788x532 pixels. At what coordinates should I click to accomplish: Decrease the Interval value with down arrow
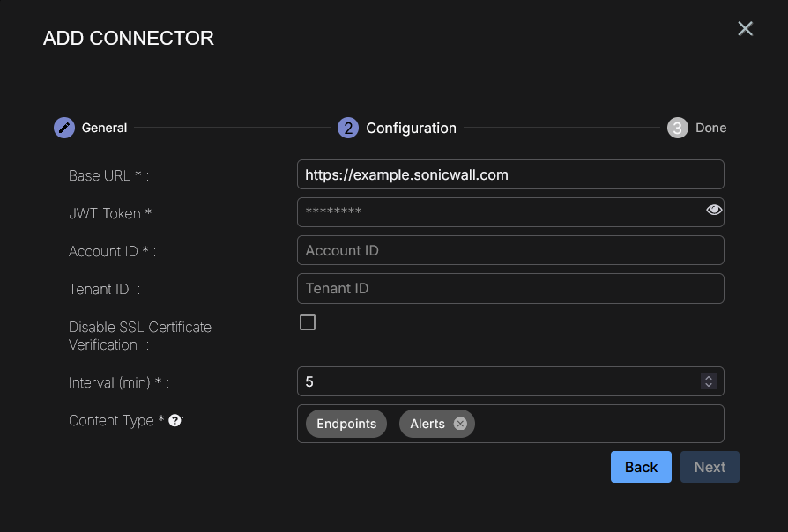pos(708,385)
